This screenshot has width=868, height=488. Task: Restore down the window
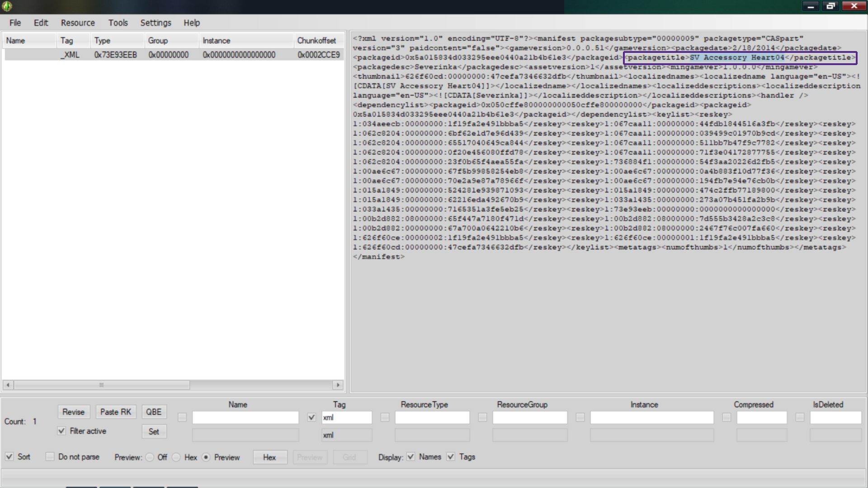(830, 6)
